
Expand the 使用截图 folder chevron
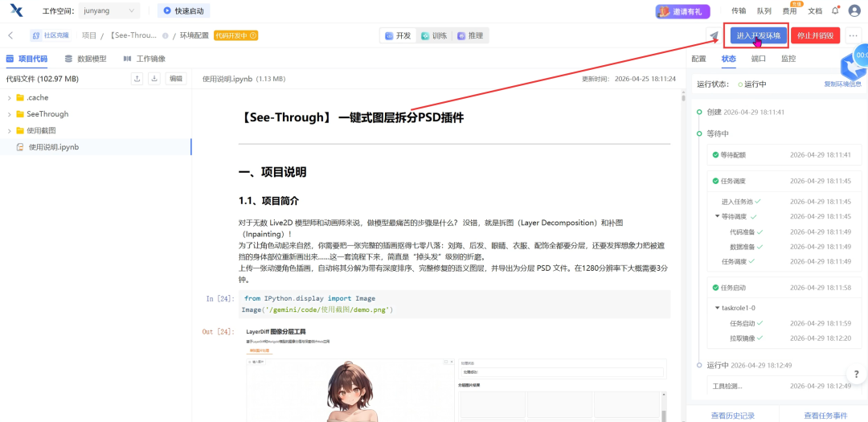click(x=10, y=131)
